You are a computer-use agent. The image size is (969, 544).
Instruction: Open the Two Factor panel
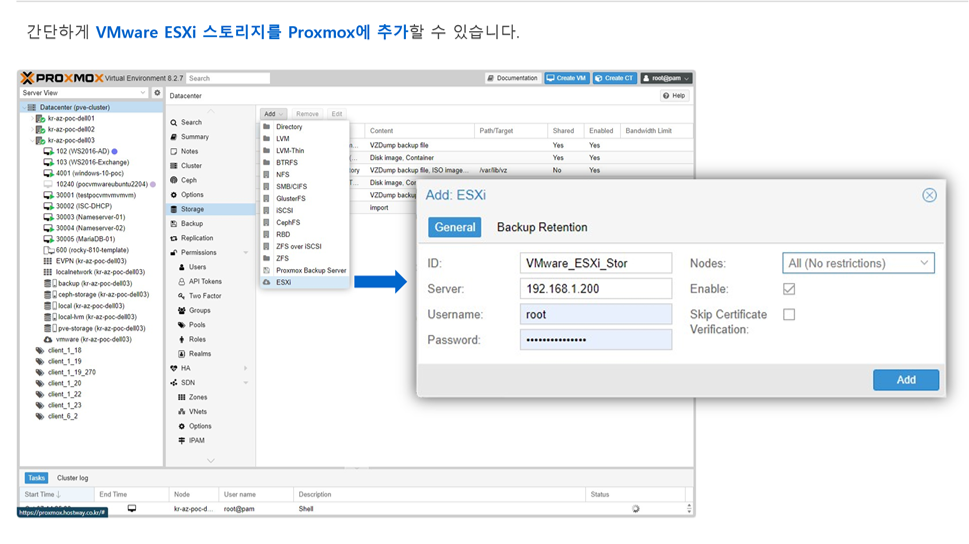200,296
